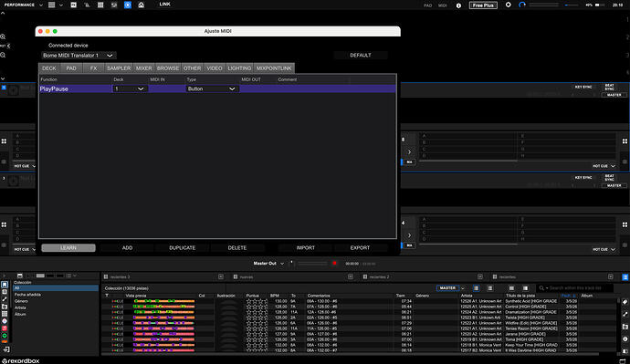This screenshot has width=630, height=364.
Task: Switch to the DECK tab
Action: point(49,68)
